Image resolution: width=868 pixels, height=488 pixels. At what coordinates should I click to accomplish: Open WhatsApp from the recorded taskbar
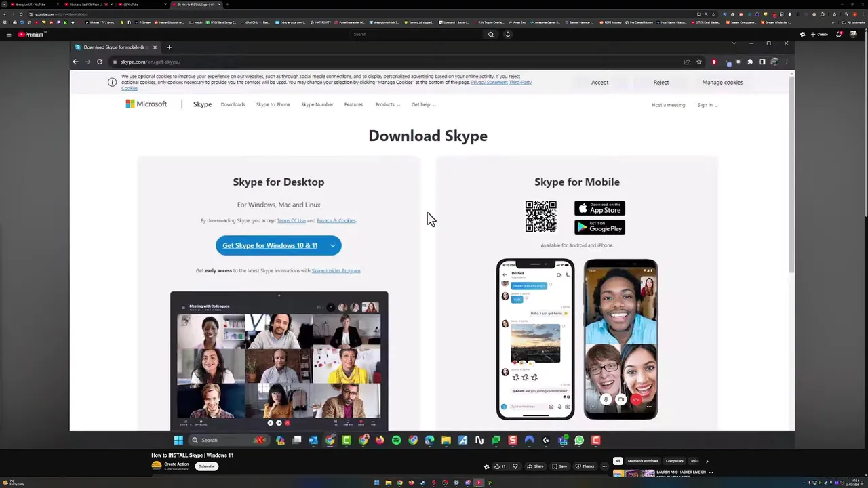click(x=579, y=440)
